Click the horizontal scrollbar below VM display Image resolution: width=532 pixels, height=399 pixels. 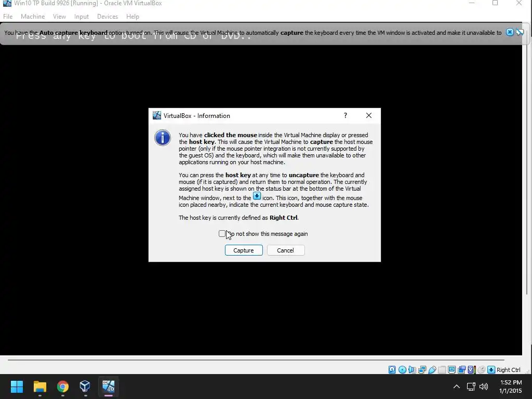tap(256, 360)
